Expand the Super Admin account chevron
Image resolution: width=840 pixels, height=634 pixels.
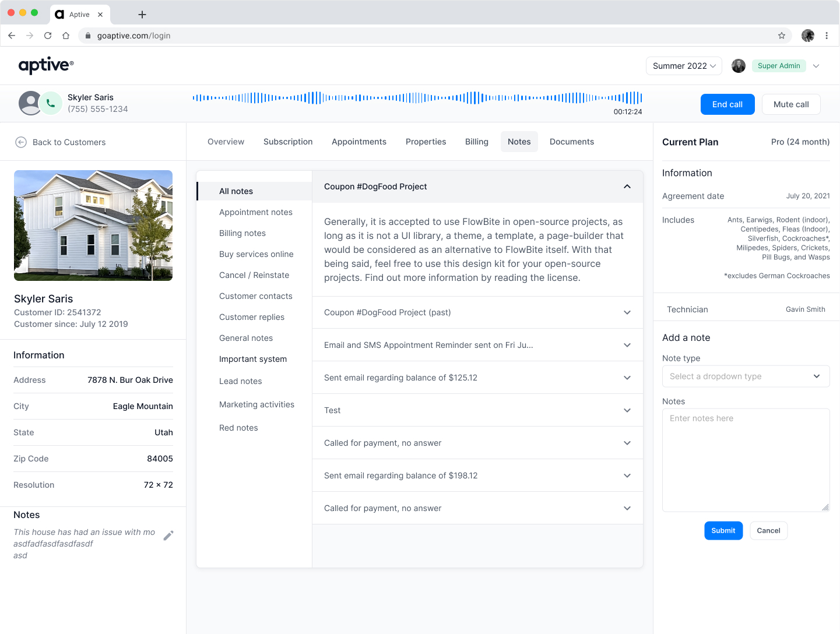(x=816, y=66)
